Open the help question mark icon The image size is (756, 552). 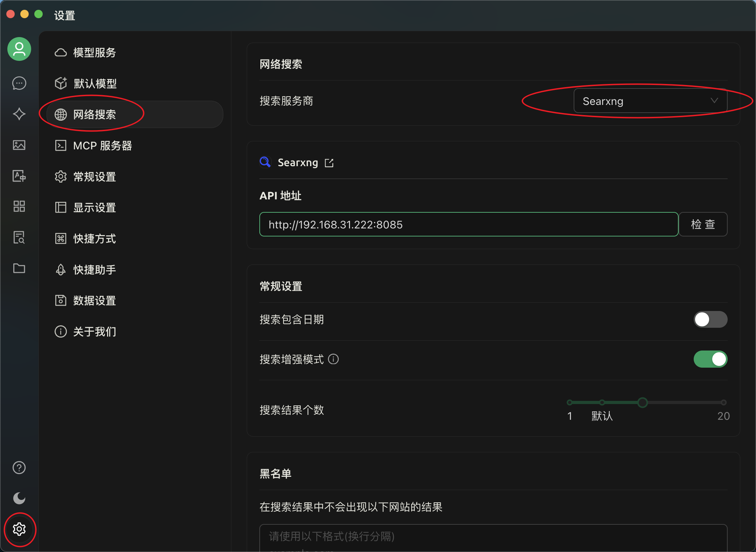tap(19, 468)
